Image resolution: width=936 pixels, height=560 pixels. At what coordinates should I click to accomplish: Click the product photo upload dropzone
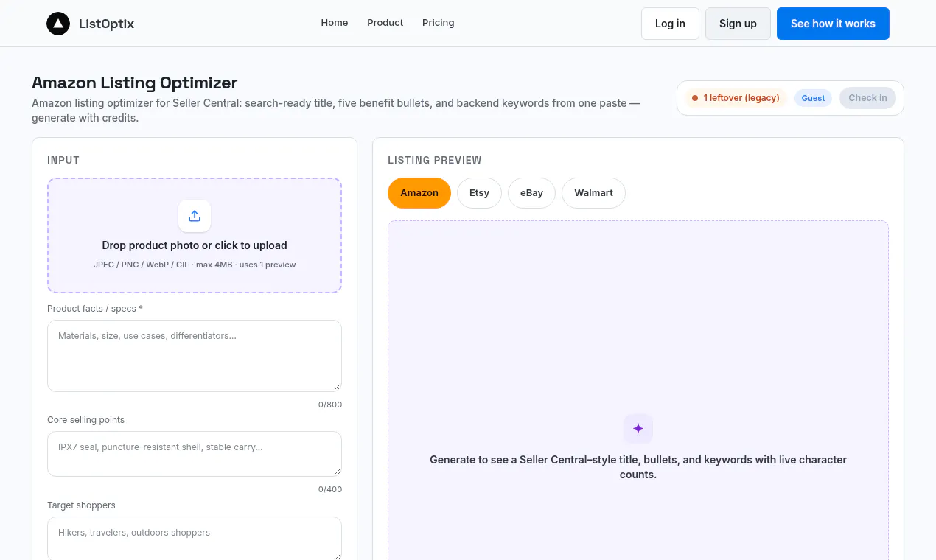pos(195,236)
